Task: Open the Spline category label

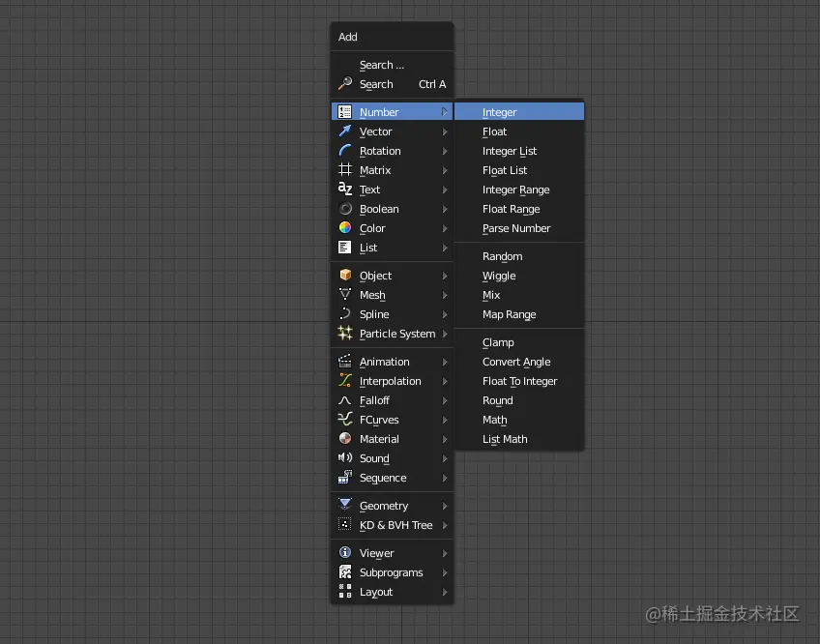Action: click(374, 314)
